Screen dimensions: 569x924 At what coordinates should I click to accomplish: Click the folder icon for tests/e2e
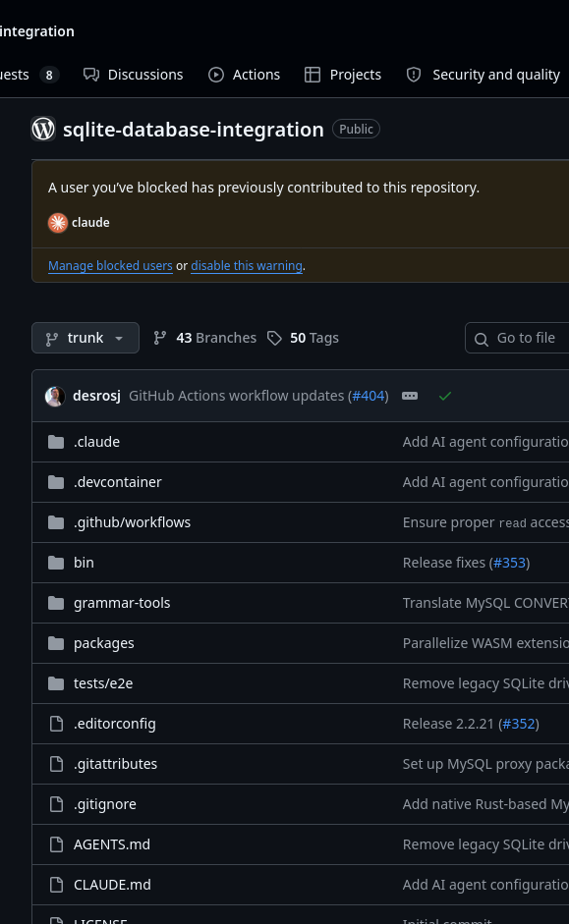[56, 683]
